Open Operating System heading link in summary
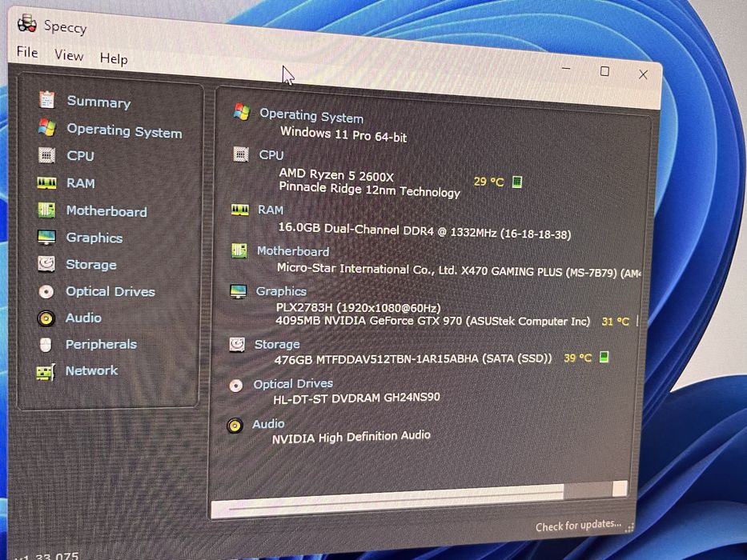Image resolution: width=747 pixels, height=560 pixels. click(x=311, y=116)
